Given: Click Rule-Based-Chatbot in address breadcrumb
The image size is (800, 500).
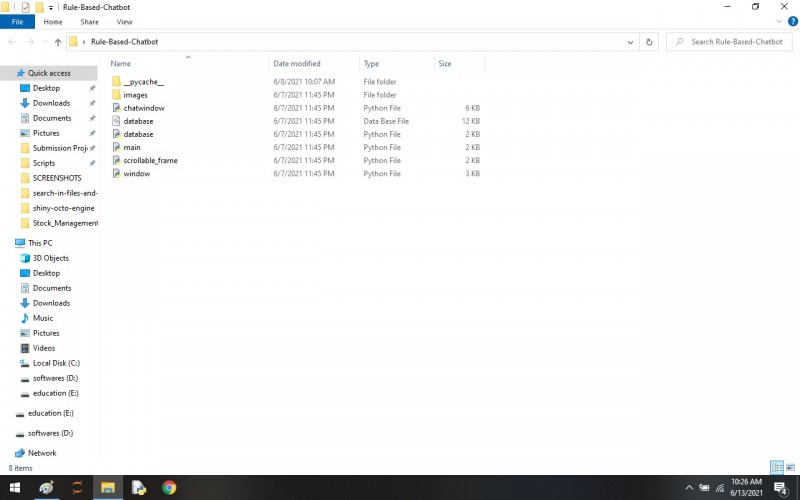Looking at the screenshot, I should point(124,42).
